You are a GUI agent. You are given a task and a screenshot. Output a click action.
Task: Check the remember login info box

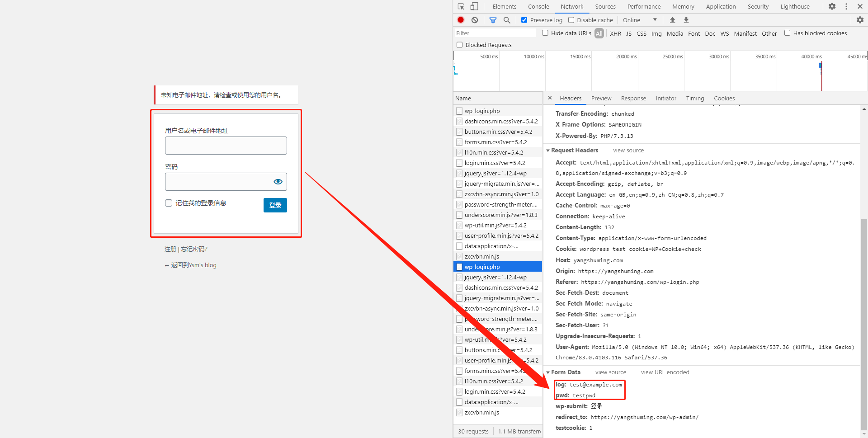169,203
